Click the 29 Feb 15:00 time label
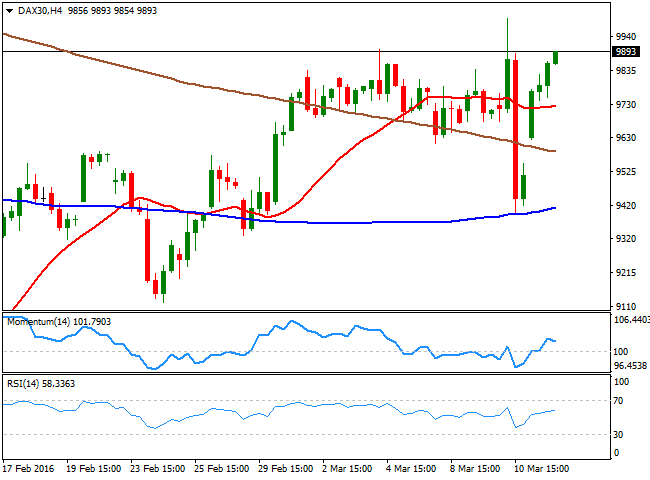The height and width of the screenshot is (480, 650). pos(285,469)
